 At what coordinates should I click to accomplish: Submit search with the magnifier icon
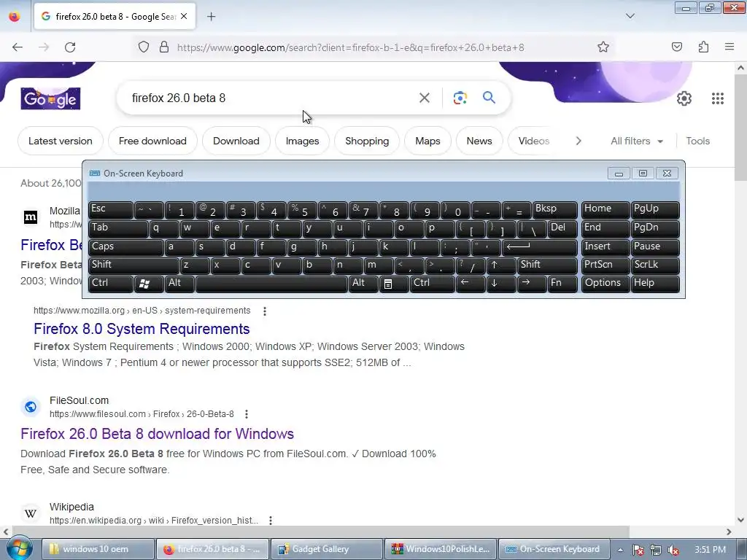click(489, 98)
